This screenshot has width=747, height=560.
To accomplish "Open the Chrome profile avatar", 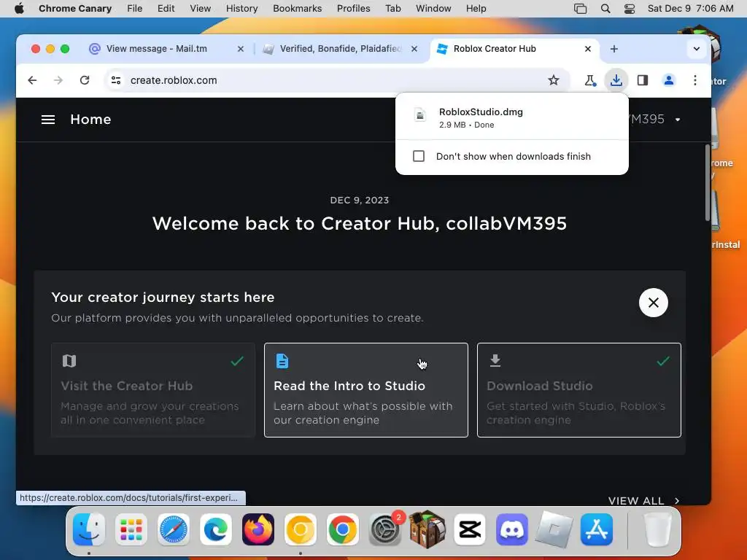I will 669,80.
